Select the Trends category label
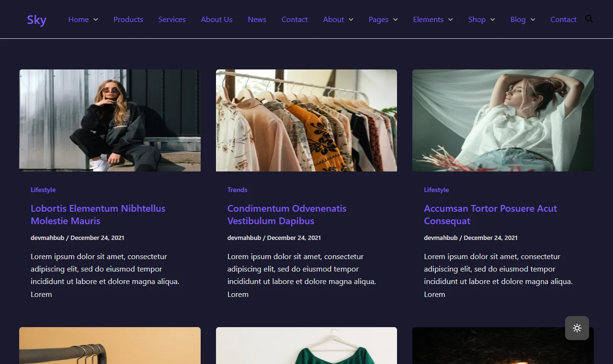Viewport: 613px width, 364px height. click(237, 190)
